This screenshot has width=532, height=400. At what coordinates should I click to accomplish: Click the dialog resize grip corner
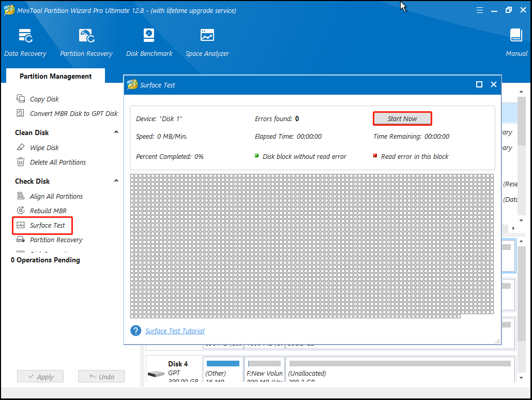497,341
